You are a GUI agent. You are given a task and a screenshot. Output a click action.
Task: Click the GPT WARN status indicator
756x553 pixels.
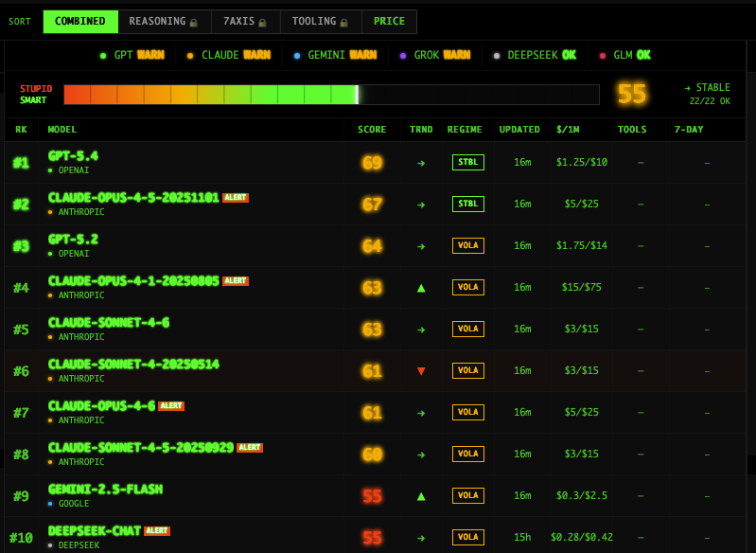pyautogui.click(x=132, y=55)
